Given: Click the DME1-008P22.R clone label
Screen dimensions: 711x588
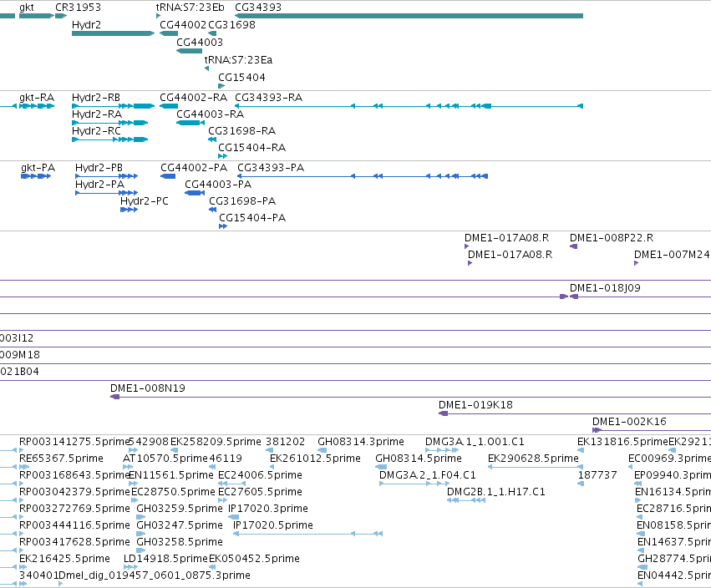Looking at the screenshot, I should (x=612, y=238).
